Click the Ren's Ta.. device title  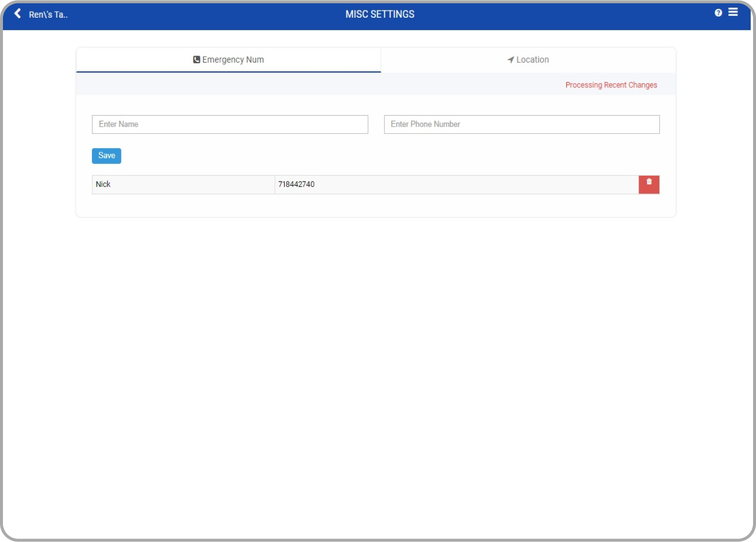(48, 14)
